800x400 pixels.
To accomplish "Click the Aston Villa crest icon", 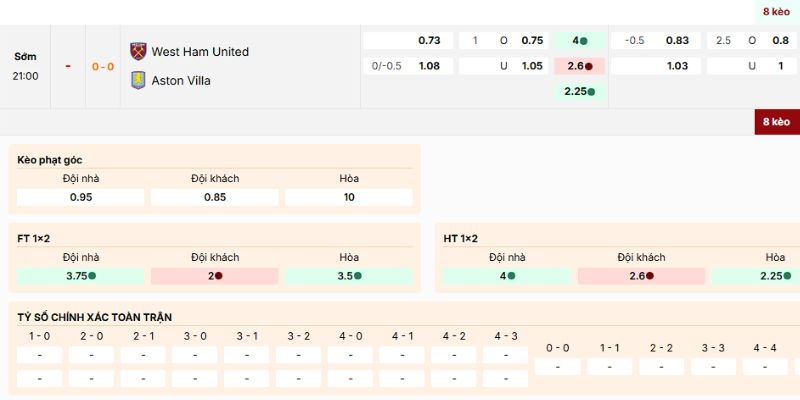I will point(138,80).
